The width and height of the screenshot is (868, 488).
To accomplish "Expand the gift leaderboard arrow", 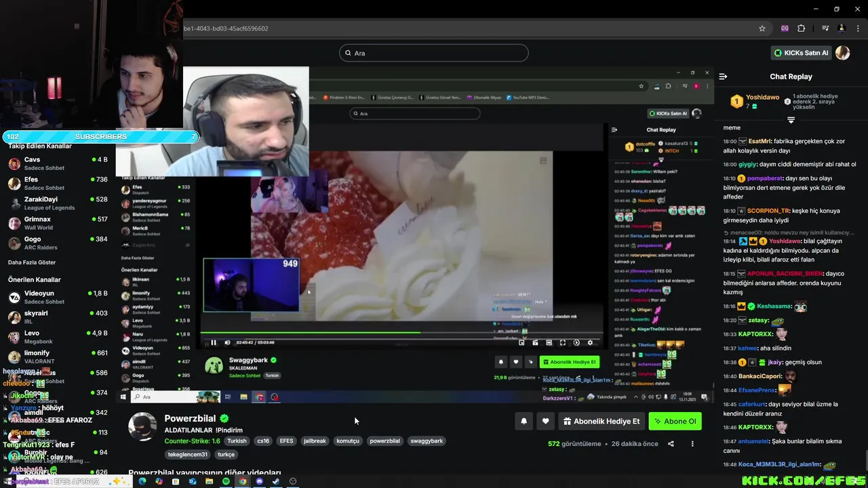I will coord(791,120).
